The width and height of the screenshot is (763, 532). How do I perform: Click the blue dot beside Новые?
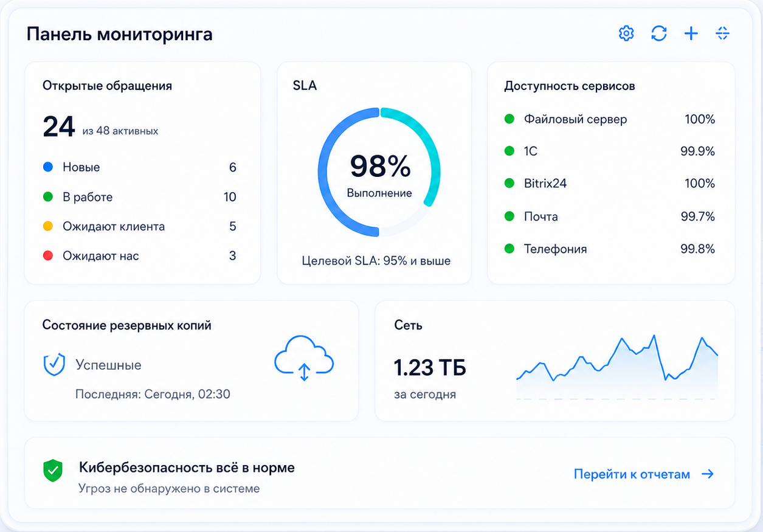click(x=48, y=167)
